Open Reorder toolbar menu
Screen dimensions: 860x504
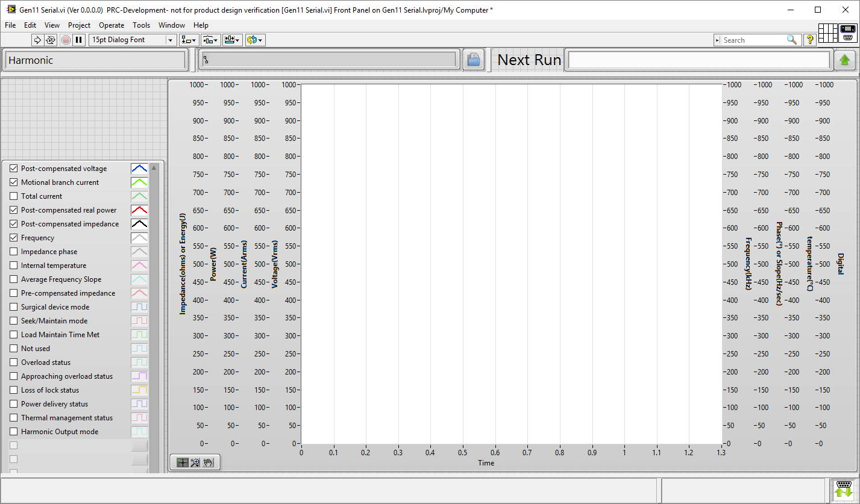pyautogui.click(x=255, y=40)
